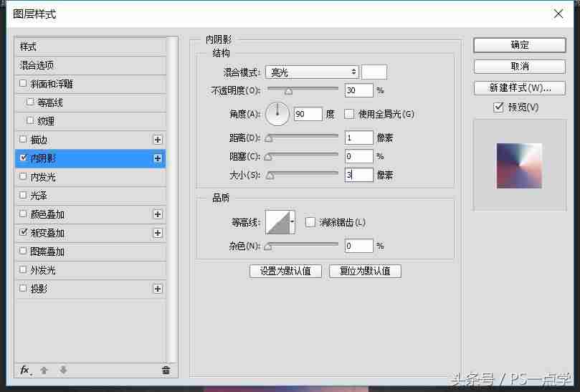
Task: Open the 混合模式 dropdown
Action: [x=312, y=72]
